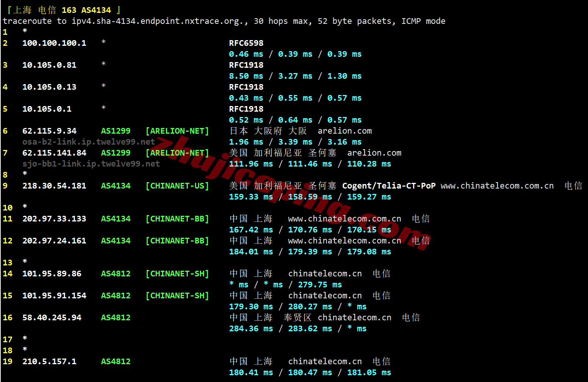Click IP address 10.105.0.81 at hop 3
The height and width of the screenshot is (382, 588).
coord(49,65)
